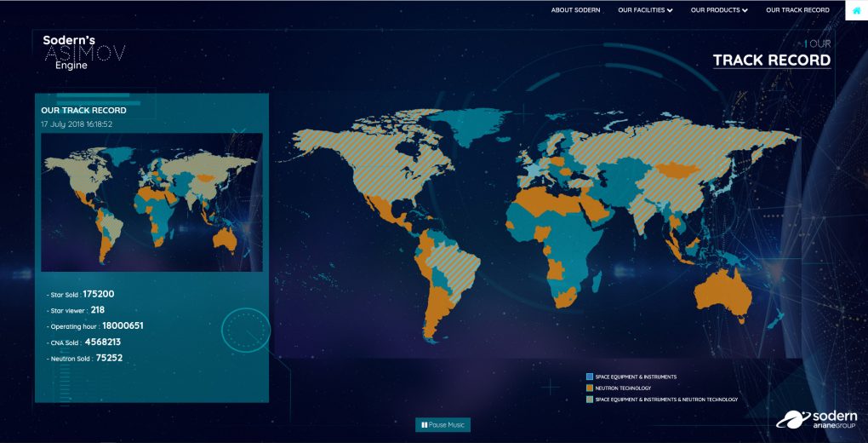Click the small world map thumbnail in the panel
The width and height of the screenshot is (868, 443).
click(151, 202)
